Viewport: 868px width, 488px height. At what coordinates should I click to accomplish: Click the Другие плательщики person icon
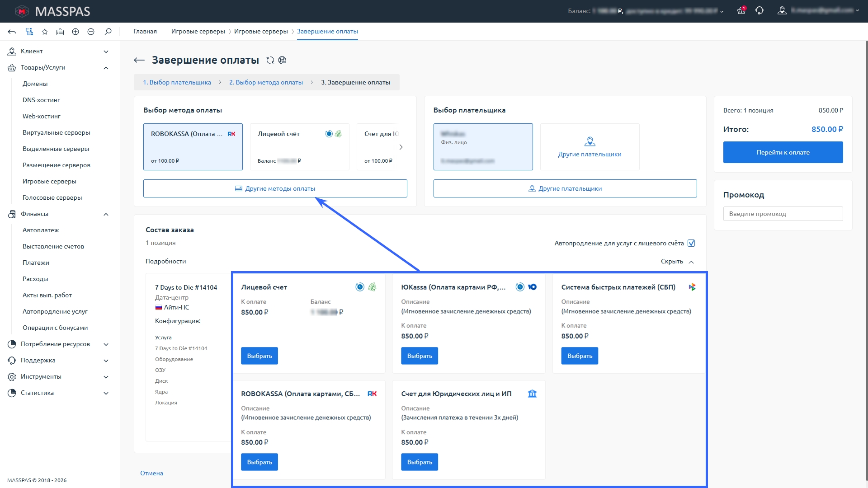coord(590,141)
